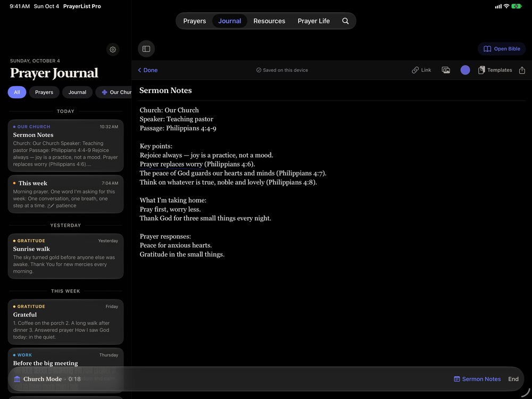This screenshot has height=399, width=532.
Task: Tap the share icon
Action: click(522, 70)
